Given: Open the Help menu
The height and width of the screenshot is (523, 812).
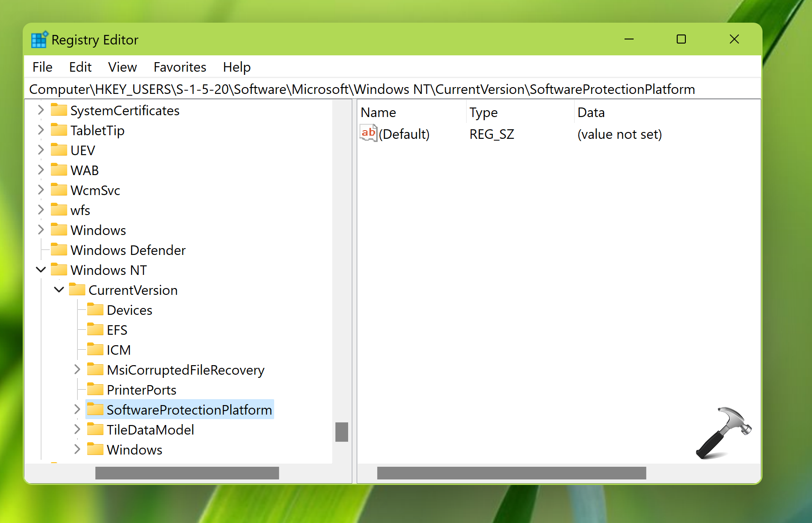Looking at the screenshot, I should [236, 67].
